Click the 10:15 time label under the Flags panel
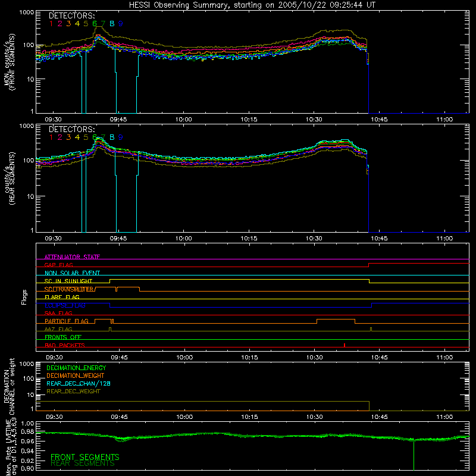Screen dimensions: 476x476 pos(249,358)
